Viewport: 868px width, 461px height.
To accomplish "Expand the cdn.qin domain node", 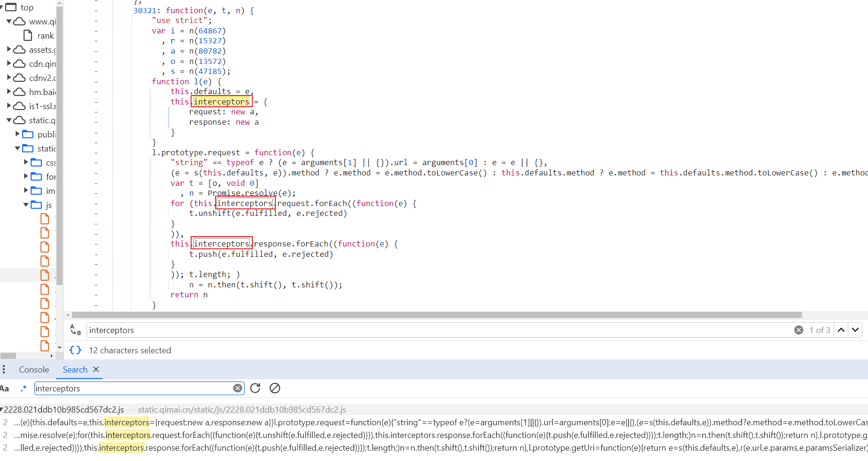I will [9, 64].
